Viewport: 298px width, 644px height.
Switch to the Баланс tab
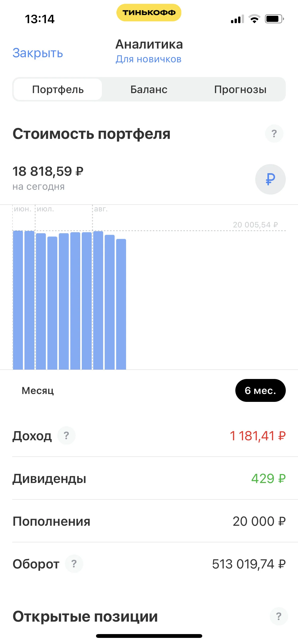point(149,89)
